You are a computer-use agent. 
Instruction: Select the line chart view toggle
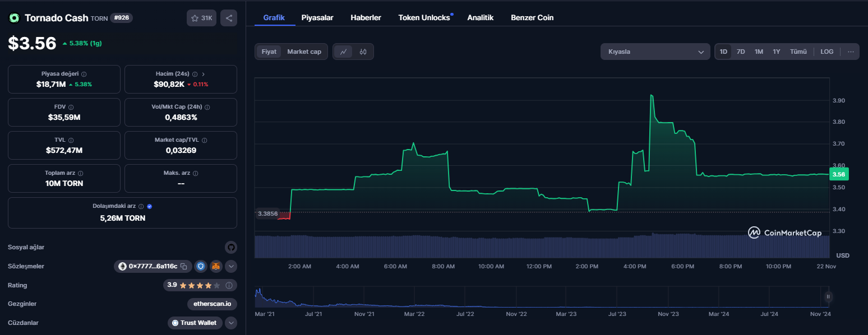pos(343,52)
